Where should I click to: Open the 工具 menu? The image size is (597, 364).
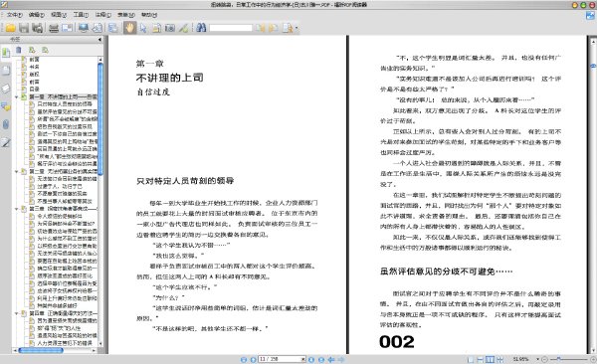(81, 15)
